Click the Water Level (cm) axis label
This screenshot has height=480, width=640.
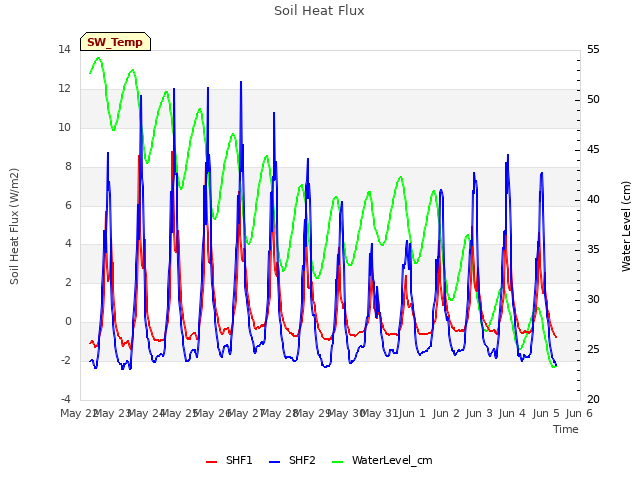tap(626, 226)
